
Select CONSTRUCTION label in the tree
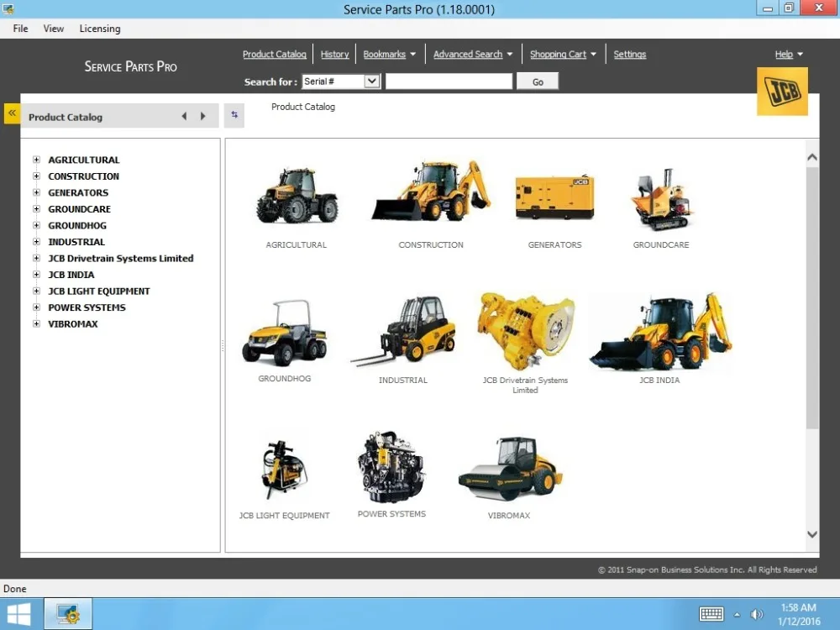(x=83, y=176)
